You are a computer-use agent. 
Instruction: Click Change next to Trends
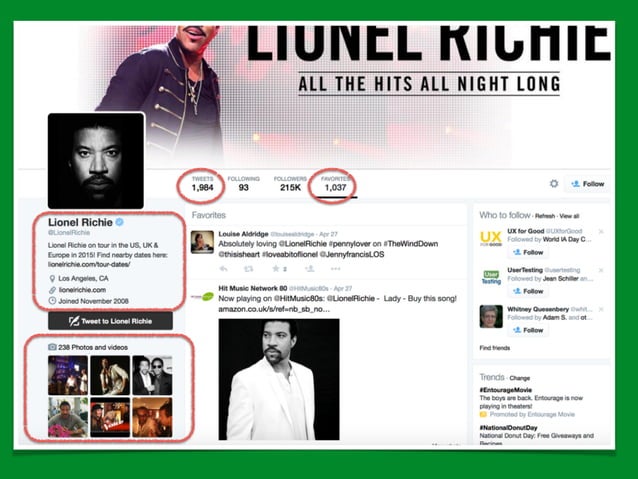pos(520,378)
